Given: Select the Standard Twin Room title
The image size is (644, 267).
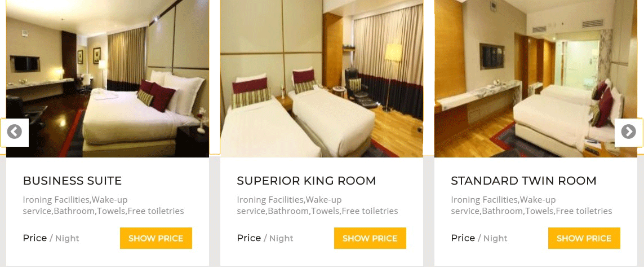Looking at the screenshot, I should (x=523, y=181).
